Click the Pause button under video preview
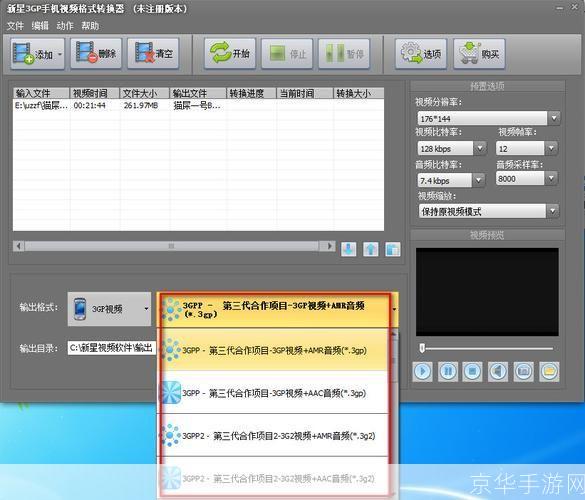The image size is (585, 500). (x=448, y=371)
